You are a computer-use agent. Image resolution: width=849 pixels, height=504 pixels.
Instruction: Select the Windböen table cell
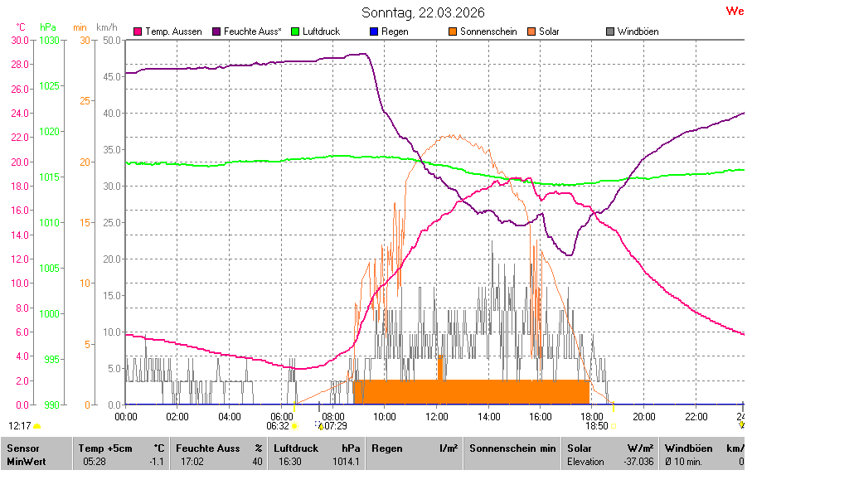click(x=701, y=454)
